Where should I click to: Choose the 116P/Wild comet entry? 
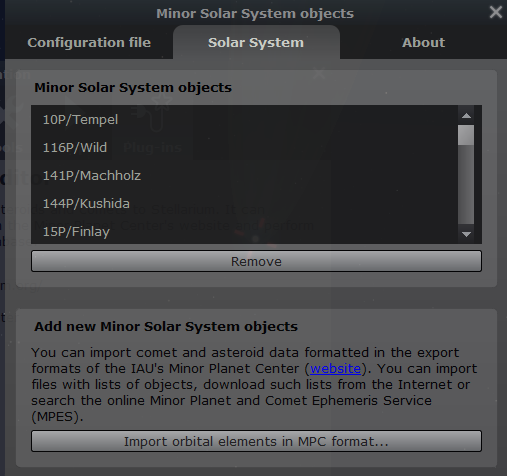(245, 148)
